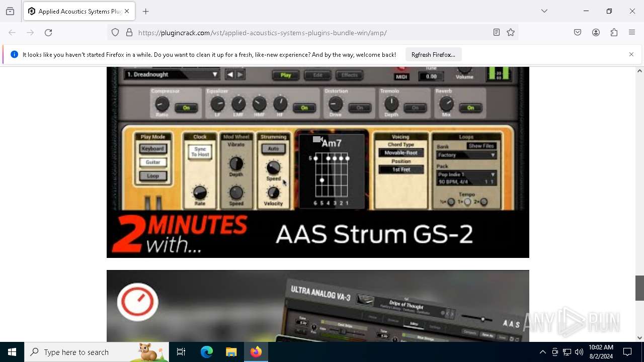
Task: Click the address bar URL field
Action: point(312,33)
